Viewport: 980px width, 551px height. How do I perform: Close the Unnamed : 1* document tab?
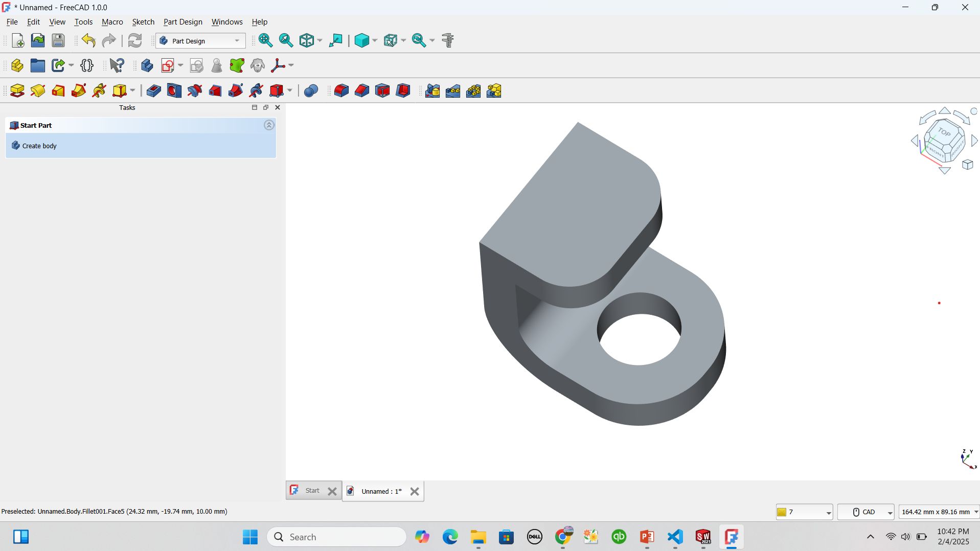tap(415, 491)
